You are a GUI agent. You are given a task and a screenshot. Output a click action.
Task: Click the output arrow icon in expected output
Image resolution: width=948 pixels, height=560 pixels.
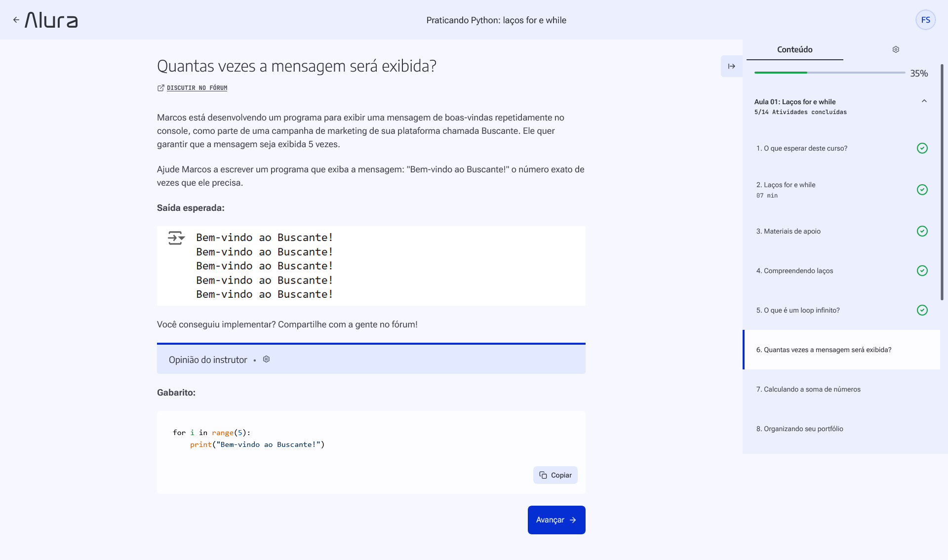176,238
